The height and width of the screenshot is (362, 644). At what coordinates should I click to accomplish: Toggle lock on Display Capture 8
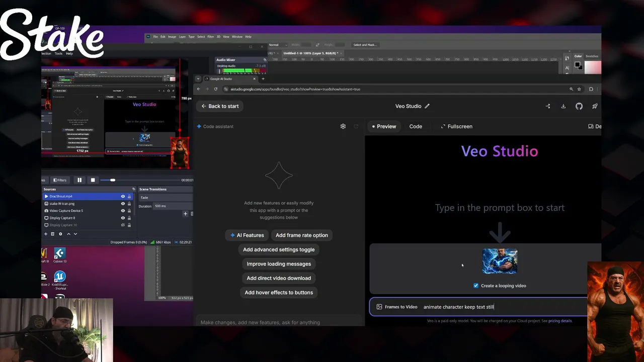(129, 218)
